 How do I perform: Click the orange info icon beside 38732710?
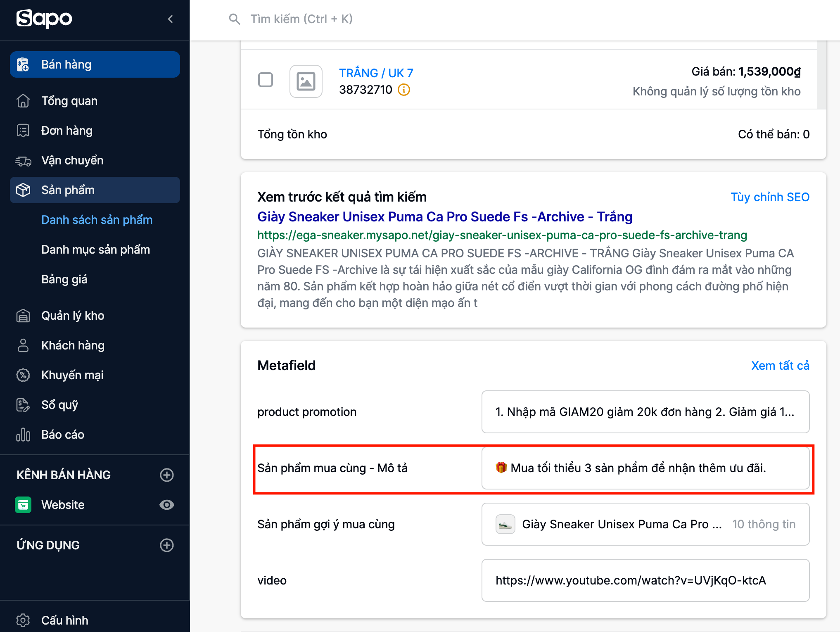(403, 90)
